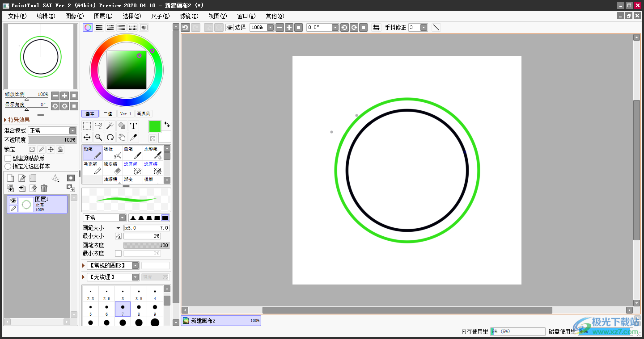Select the brush size 7 preset

click(x=123, y=309)
